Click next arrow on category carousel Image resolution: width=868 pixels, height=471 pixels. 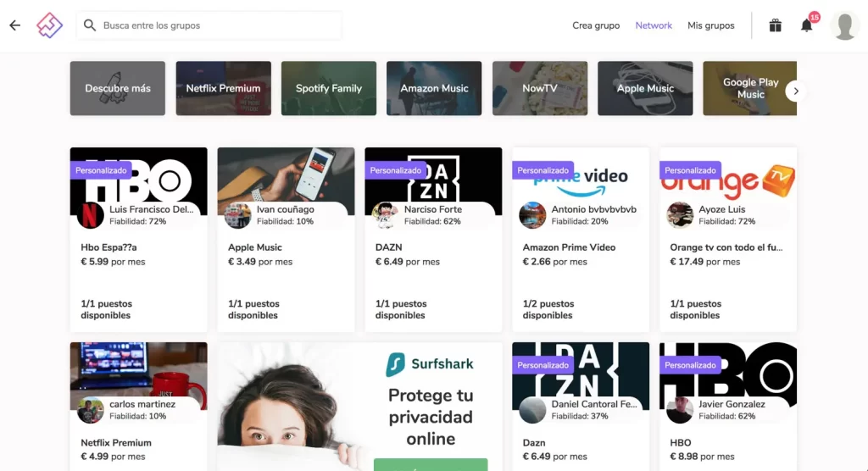pos(795,91)
